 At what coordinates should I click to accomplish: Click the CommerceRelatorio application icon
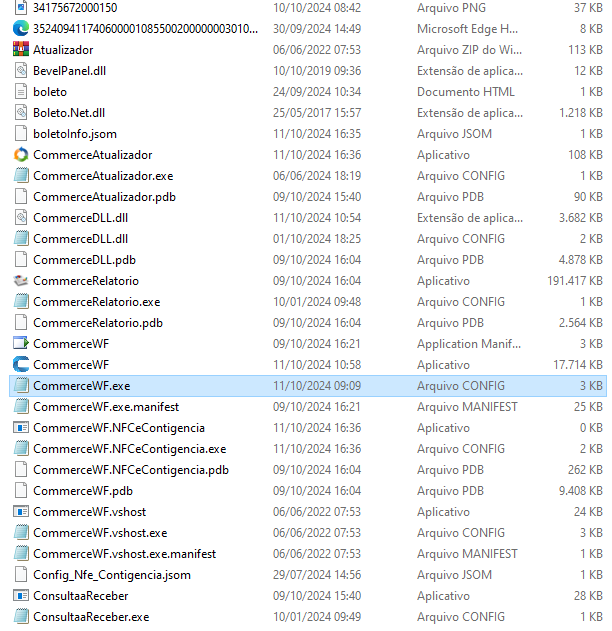tap(21, 281)
